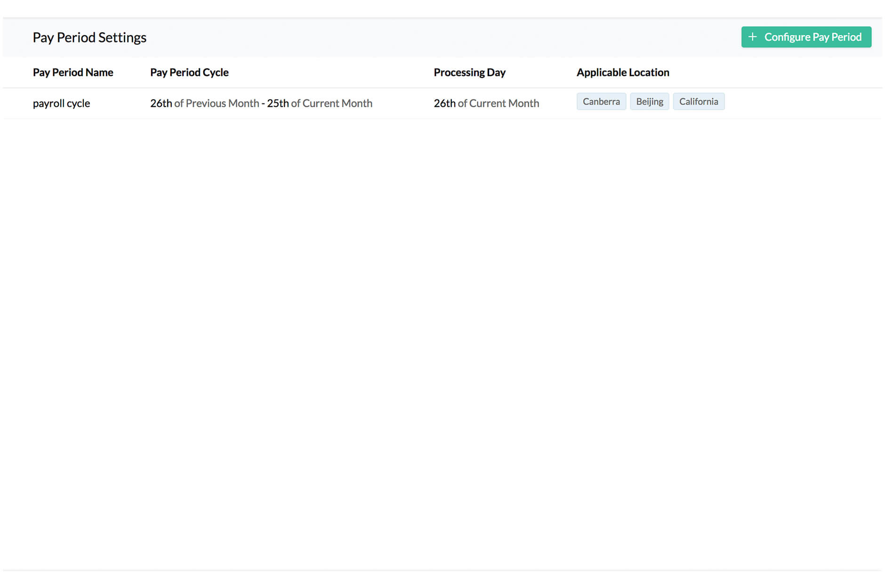The height and width of the screenshot is (588, 885).
Task: Click the Applicable Location column header
Action: [x=622, y=72]
